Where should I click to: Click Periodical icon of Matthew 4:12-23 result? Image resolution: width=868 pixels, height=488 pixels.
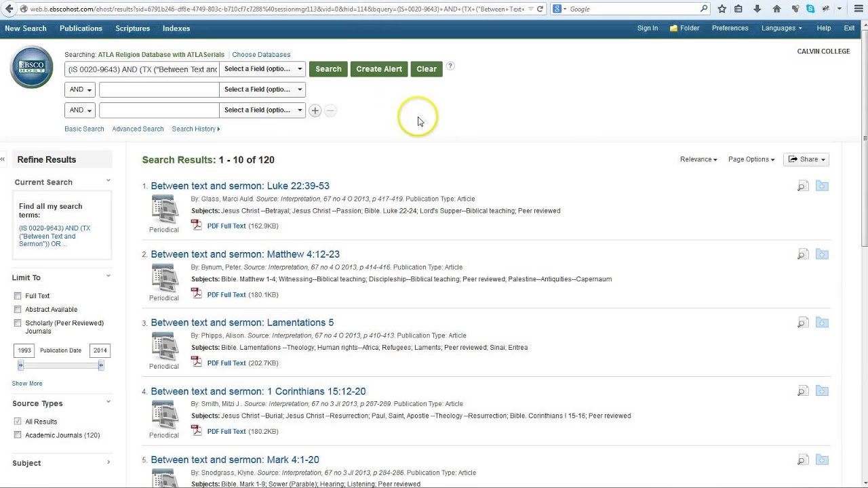click(x=164, y=277)
